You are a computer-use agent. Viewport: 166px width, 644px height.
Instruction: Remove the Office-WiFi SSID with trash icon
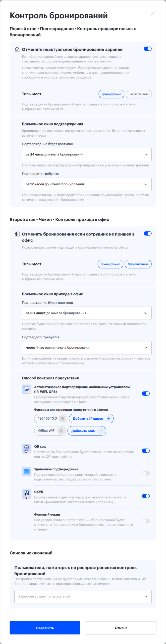click(61, 431)
